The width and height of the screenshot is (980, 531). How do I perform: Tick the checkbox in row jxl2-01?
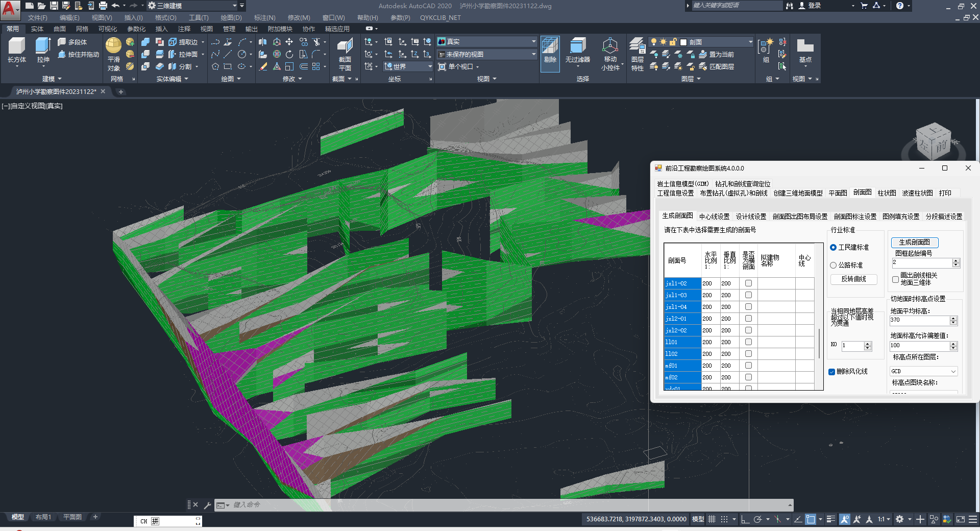pos(748,319)
